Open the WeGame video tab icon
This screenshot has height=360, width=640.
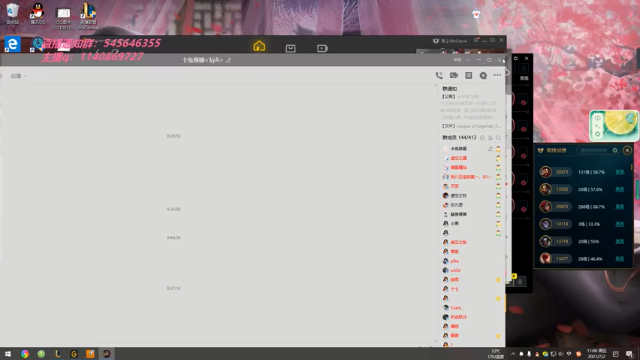[322, 48]
